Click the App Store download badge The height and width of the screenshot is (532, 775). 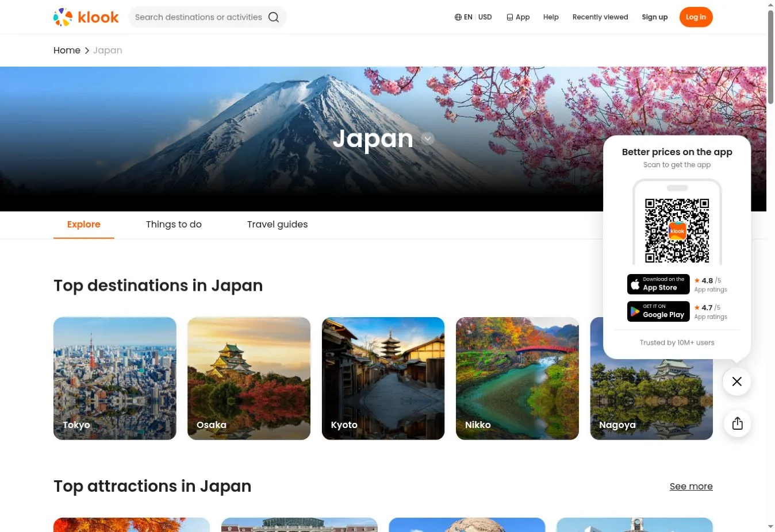pos(658,284)
